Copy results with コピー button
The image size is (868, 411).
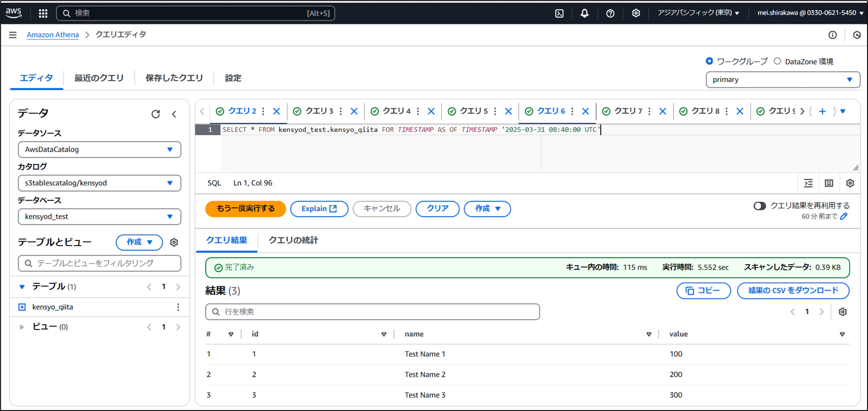click(703, 291)
